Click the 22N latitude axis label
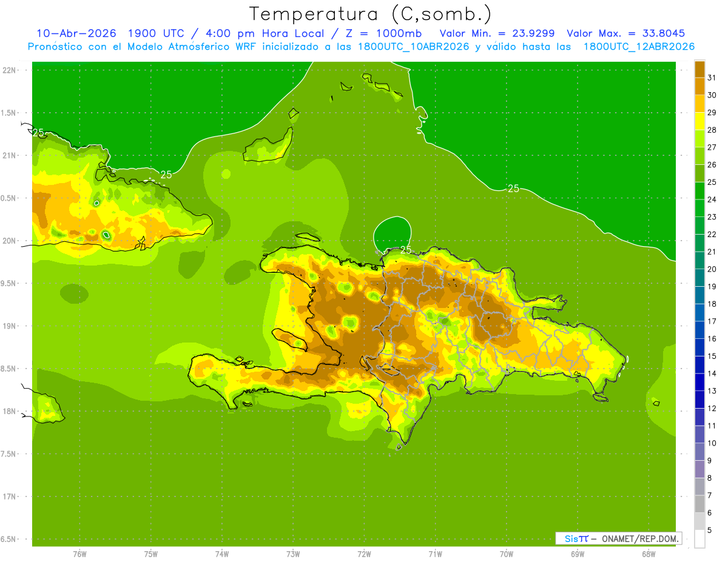The image size is (728, 562). 9,70
